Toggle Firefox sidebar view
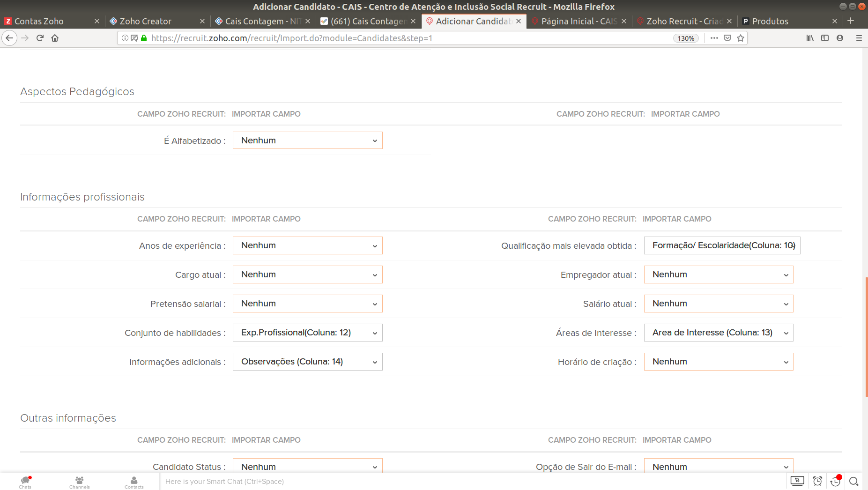868x490 pixels. tap(825, 38)
